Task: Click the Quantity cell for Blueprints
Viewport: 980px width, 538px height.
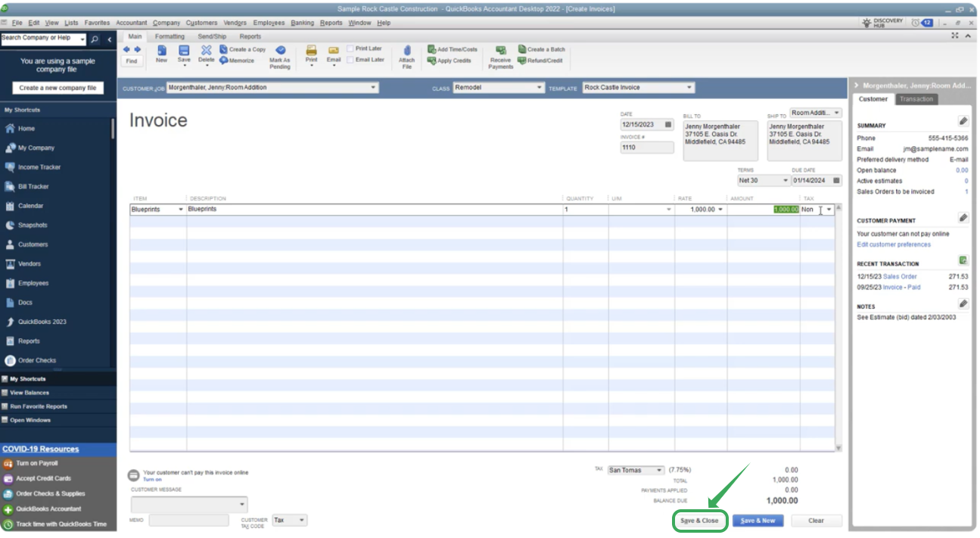Action: click(585, 210)
